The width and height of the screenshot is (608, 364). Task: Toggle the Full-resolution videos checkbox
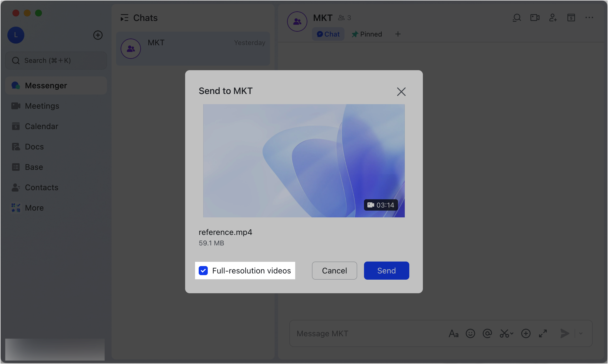203,271
